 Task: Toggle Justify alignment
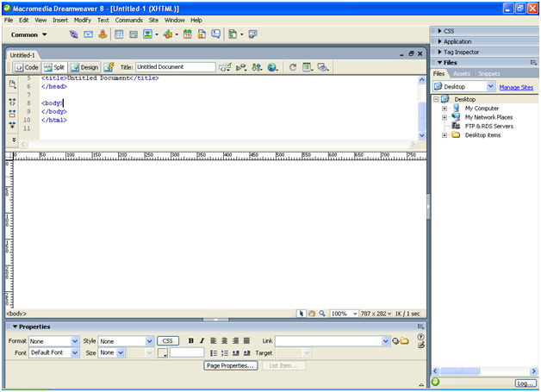click(x=246, y=341)
